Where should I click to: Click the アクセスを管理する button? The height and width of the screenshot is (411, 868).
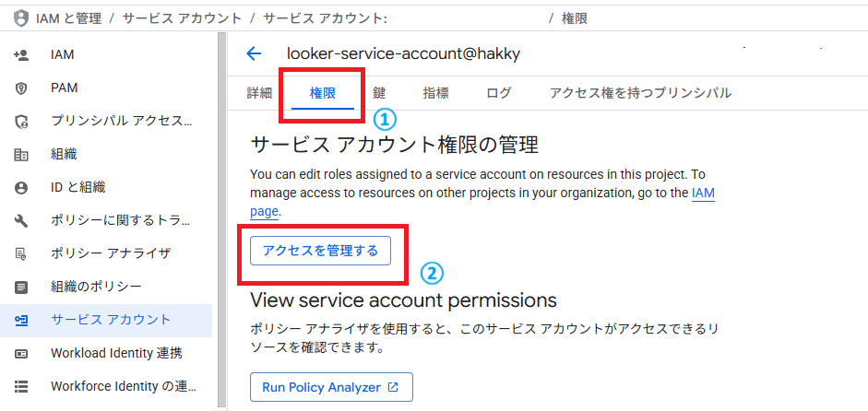[320, 251]
